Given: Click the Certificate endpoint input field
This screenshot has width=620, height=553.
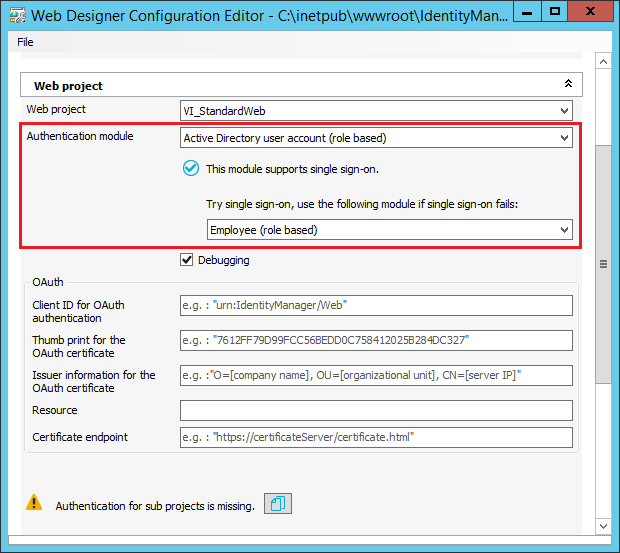Looking at the screenshot, I should click(376, 437).
